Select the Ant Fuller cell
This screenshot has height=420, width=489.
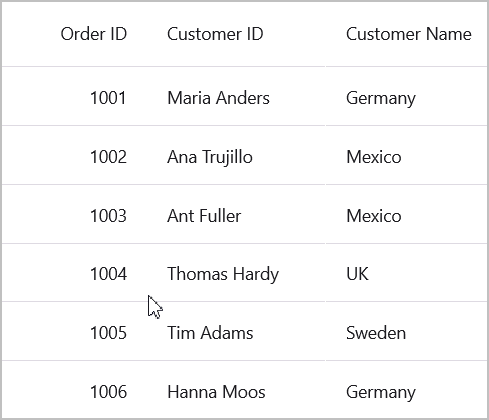pos(236,214)
